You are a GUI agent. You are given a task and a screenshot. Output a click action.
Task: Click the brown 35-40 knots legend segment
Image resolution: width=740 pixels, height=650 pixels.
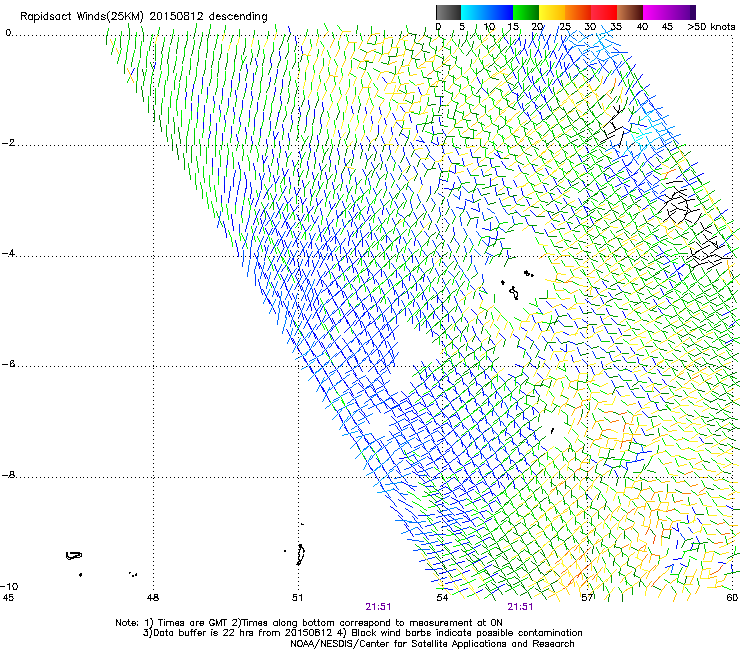(630, 12)
